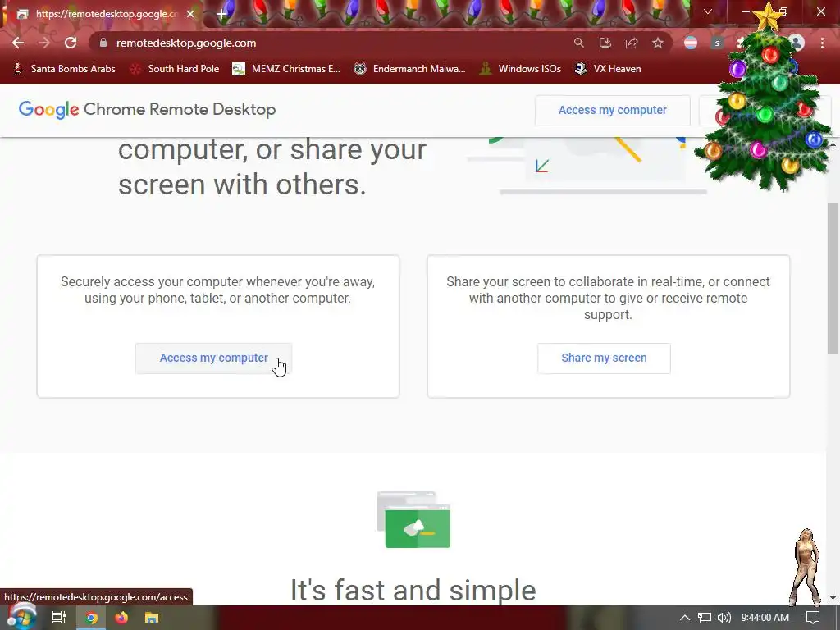View site info via the padlock icon

pyautogui.click(x=103, y=43)
